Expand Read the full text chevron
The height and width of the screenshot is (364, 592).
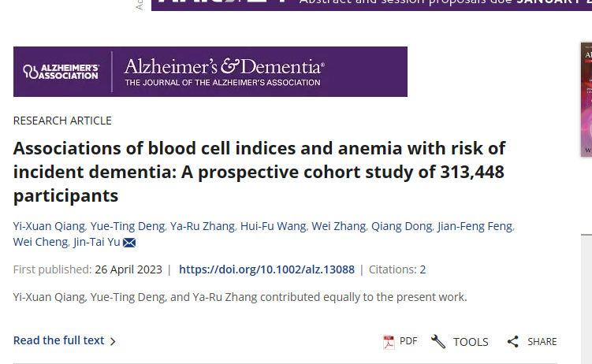[x=113, y=341]
